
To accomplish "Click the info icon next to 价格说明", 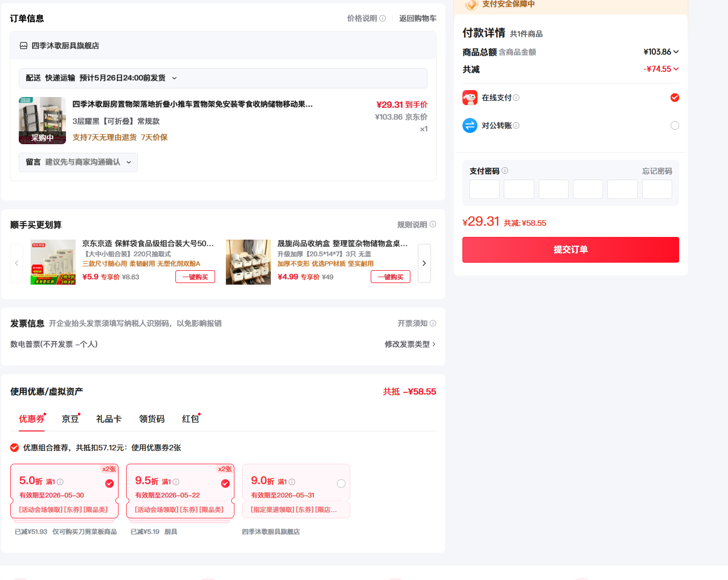I will [x=383, y=18].
